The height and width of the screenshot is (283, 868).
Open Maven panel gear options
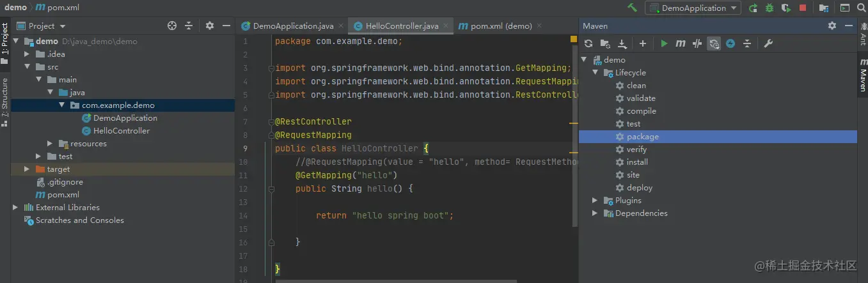[x=832, y=26]
